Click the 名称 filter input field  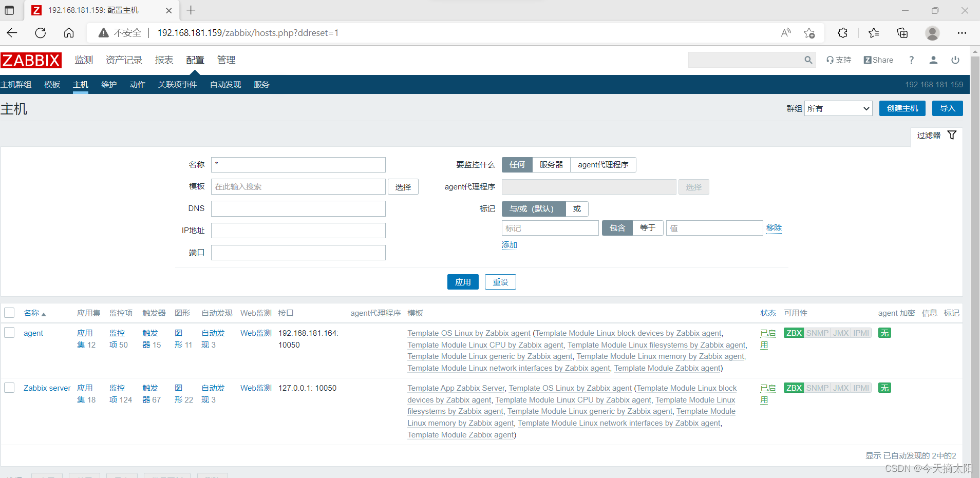click(298, 164)
